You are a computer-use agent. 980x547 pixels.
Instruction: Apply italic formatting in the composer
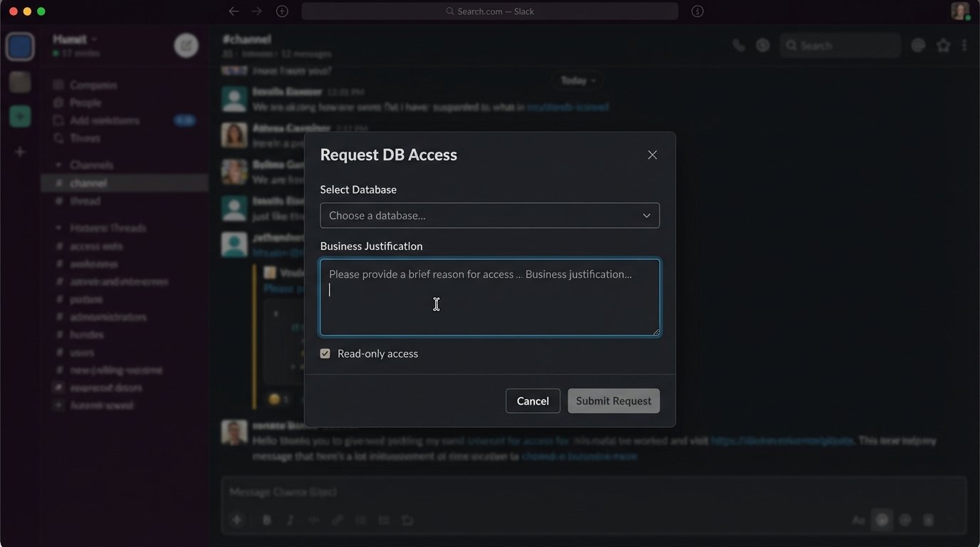pyautogui.click(x=291, y=520)
